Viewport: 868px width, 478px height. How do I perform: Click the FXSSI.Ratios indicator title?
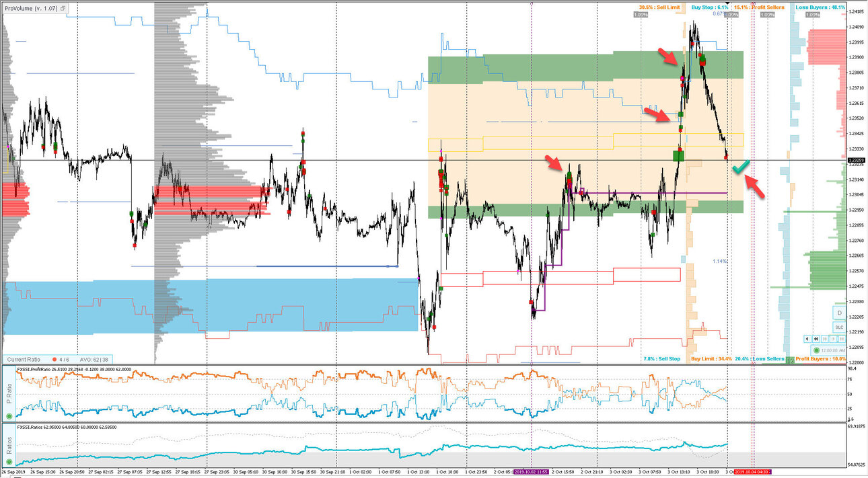click(68, 427)
